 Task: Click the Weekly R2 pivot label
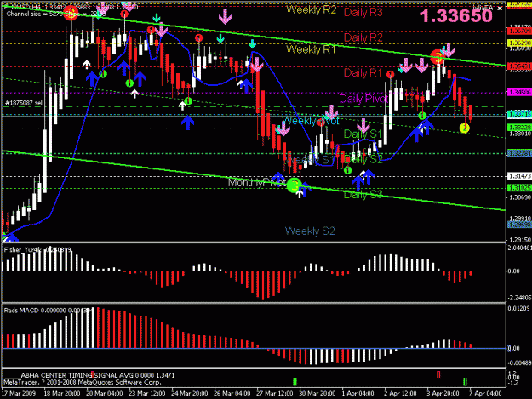click(x=311, y=10)
